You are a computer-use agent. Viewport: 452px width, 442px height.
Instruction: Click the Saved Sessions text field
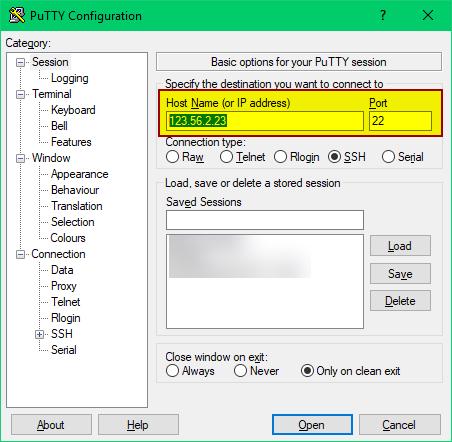point(265,220)
